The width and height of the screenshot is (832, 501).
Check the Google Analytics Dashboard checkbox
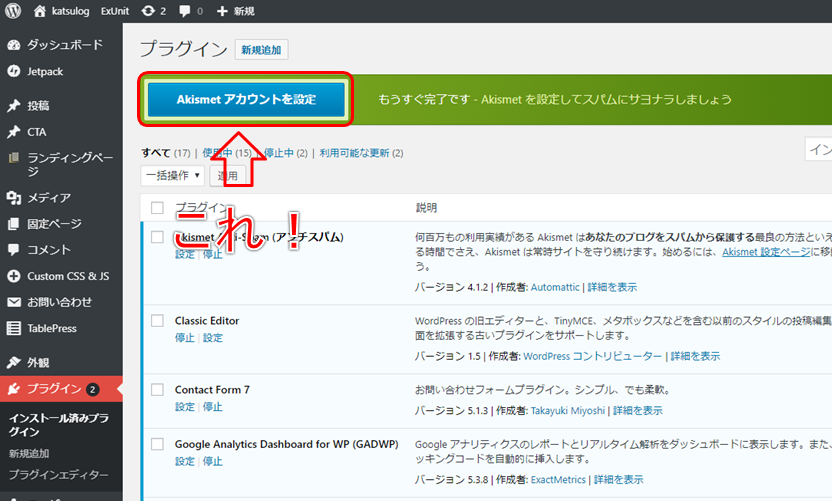click(157, 444)
